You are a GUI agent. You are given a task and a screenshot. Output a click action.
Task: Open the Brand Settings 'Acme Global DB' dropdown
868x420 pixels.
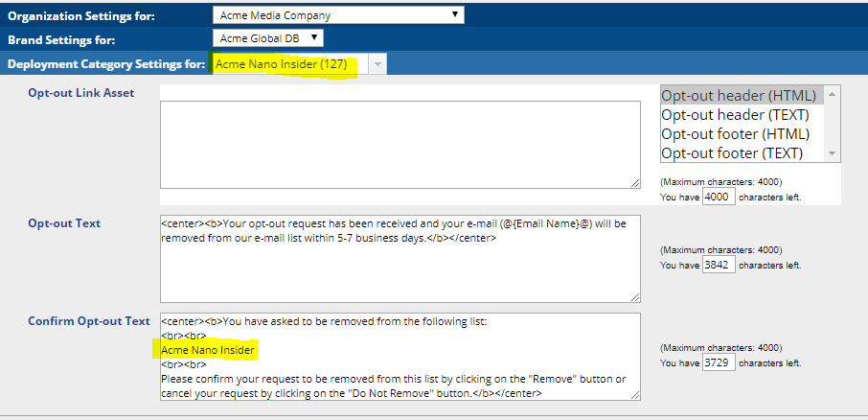pyautogui.click(x=267, y=38)
